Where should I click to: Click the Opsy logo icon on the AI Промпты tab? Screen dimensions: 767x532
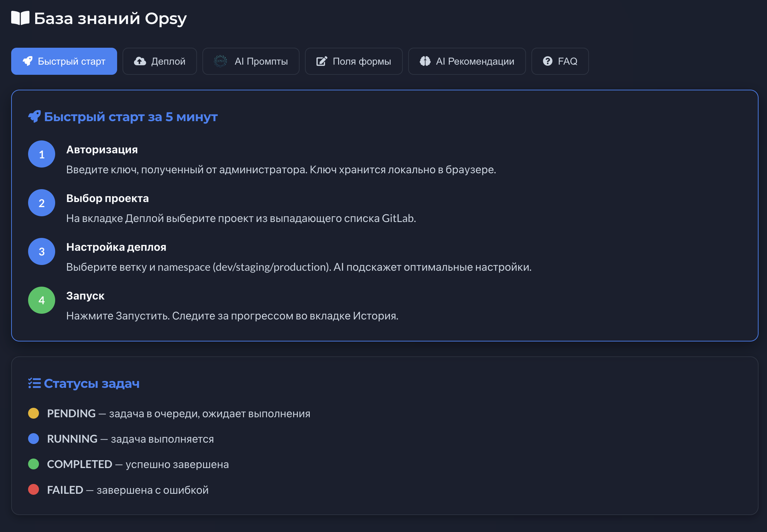click(x=220, y=61)
